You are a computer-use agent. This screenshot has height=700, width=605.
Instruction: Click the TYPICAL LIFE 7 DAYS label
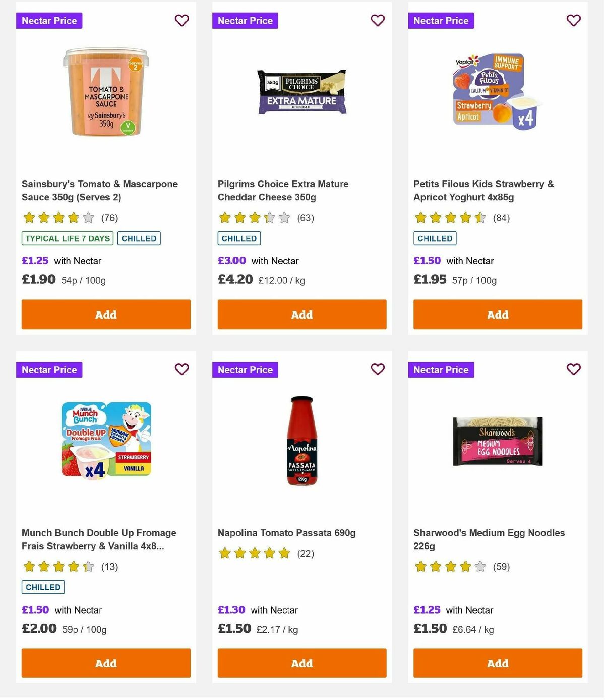pos(67,238)
